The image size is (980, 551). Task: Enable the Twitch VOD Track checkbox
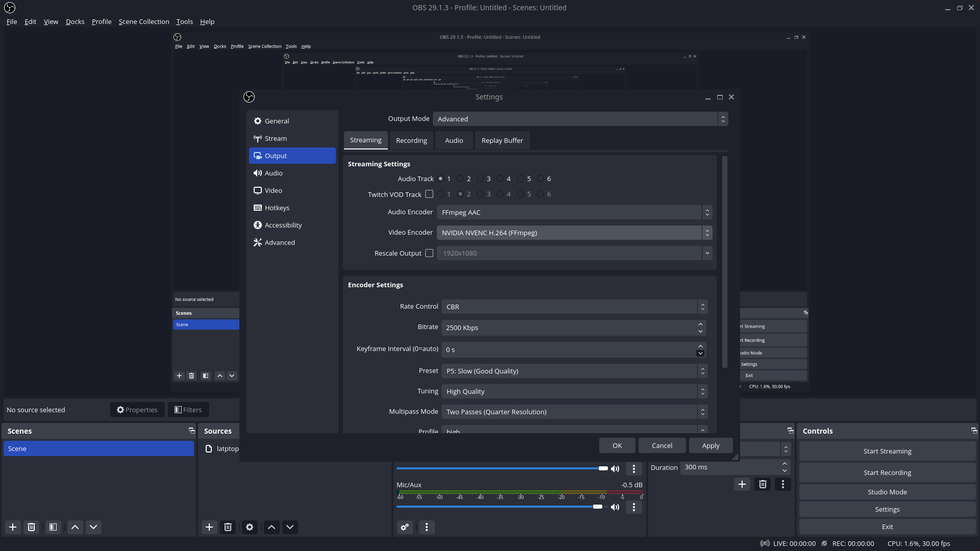pos(429,194)
